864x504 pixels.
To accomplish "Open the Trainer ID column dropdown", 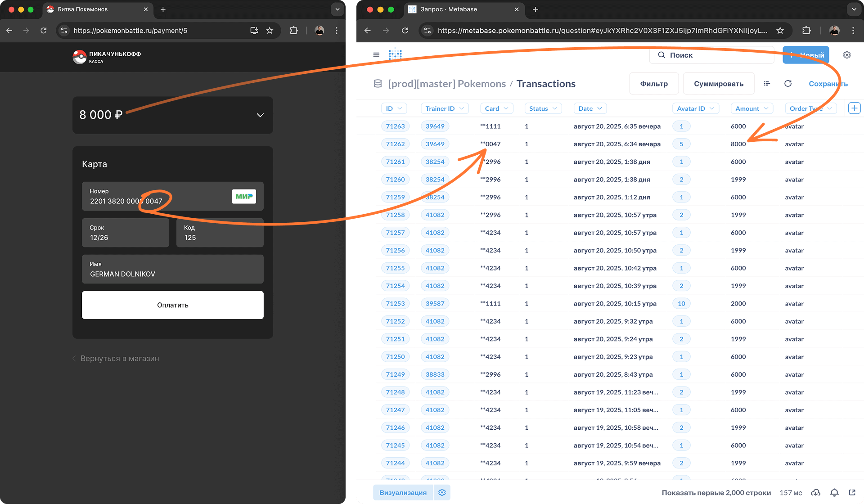I will (x=444, y=108).
